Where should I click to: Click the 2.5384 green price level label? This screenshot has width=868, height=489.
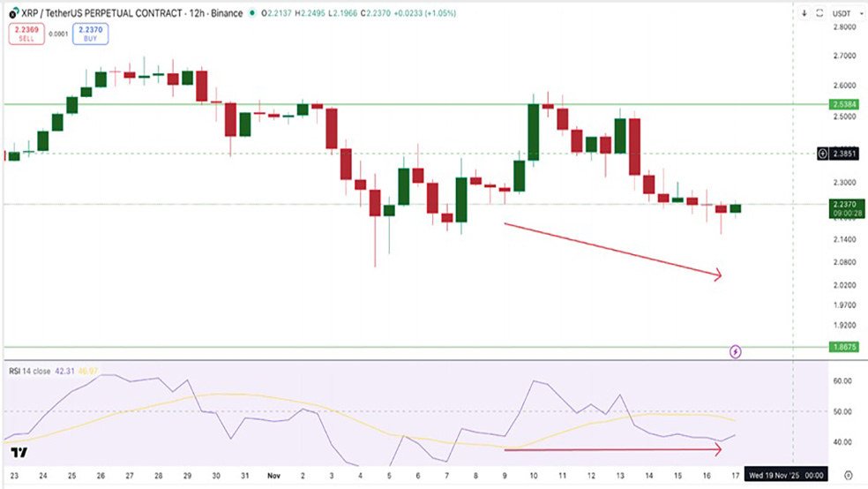click(x=842, y=104)
